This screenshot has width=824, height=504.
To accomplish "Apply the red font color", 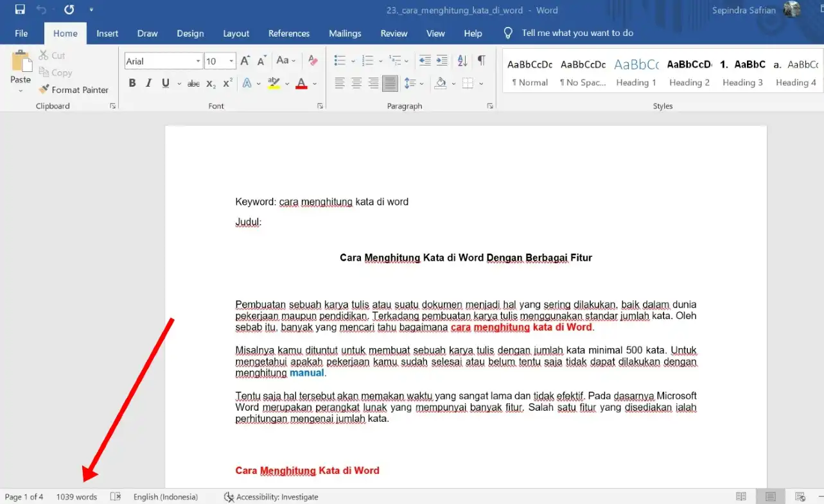I will (x=301, y=83).
